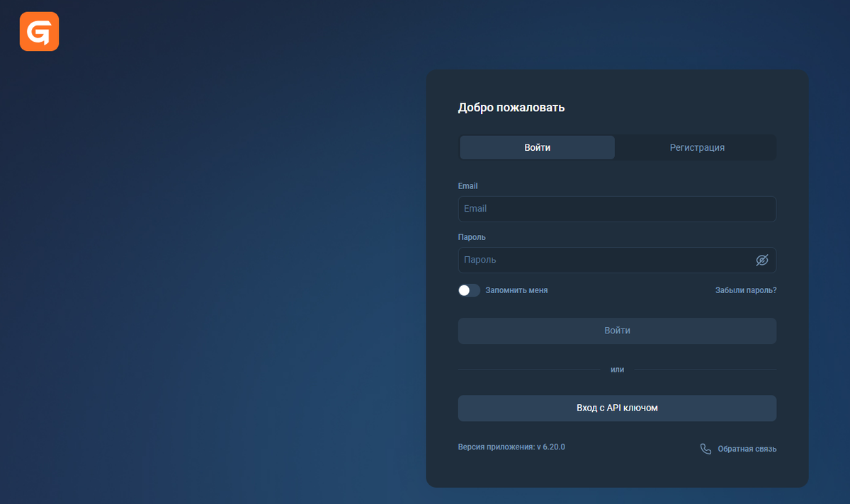This screenshot has height=504, width=850.
Task: Choose Вход с API ключом button
Action: [617, 408]
